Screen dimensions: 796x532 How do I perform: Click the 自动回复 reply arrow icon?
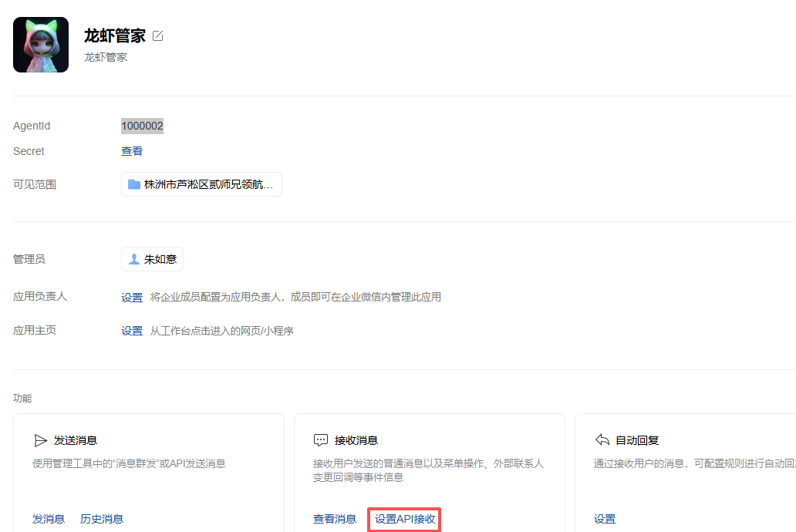(602, 440)
